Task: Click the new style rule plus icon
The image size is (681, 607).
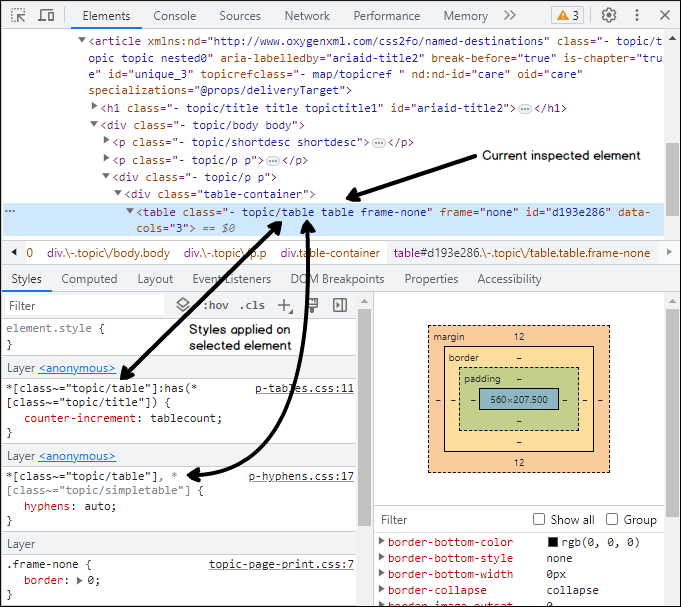Action: (284, 305)
